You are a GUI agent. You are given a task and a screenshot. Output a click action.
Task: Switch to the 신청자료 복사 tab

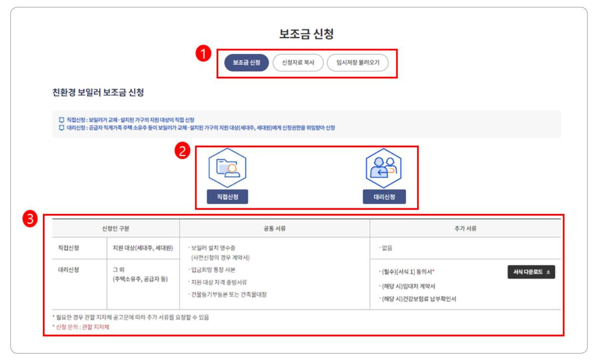click(298, 63)
